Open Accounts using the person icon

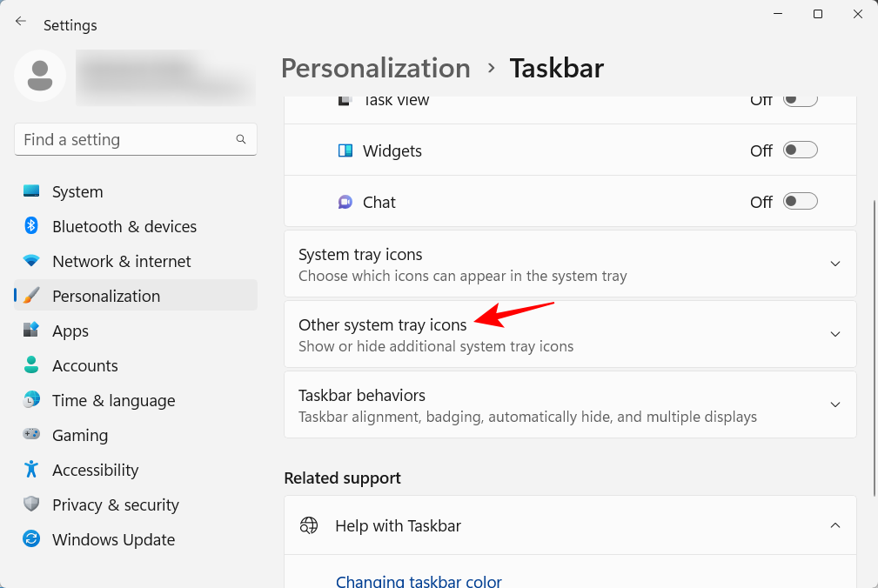[x=31, y=365]
